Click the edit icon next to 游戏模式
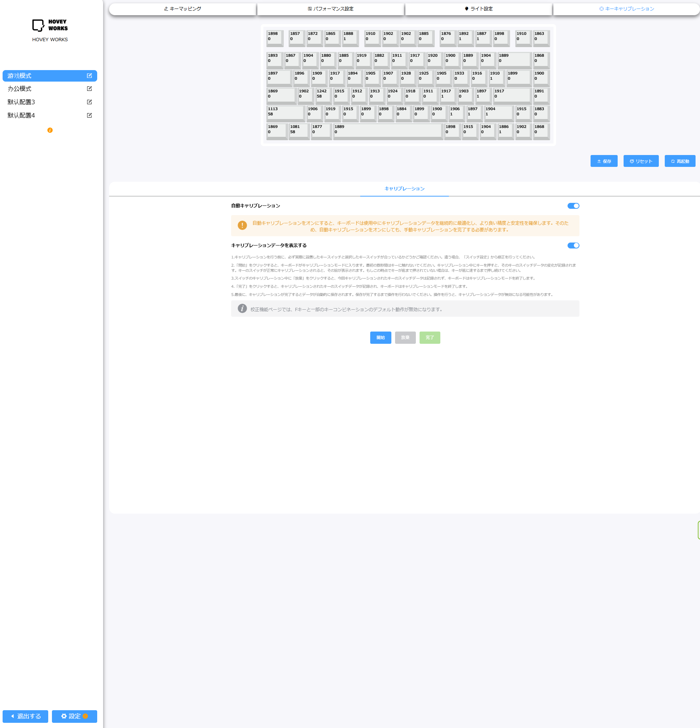Screen dimensions: 700x728 tap(89, 76)
